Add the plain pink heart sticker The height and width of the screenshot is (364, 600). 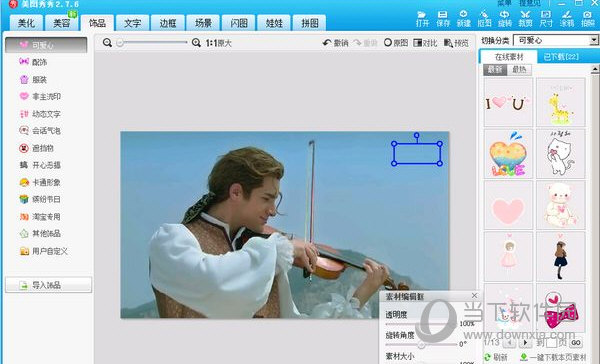pos(508,205)
